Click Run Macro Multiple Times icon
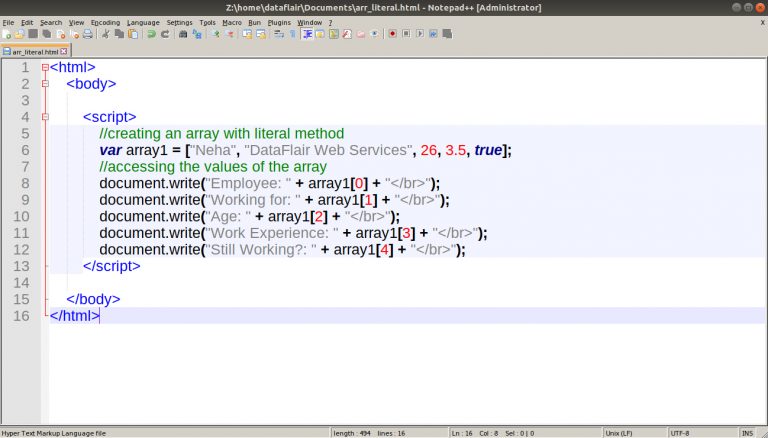The height and width of the screenshot is (438, 768). (x=433, y=34)
